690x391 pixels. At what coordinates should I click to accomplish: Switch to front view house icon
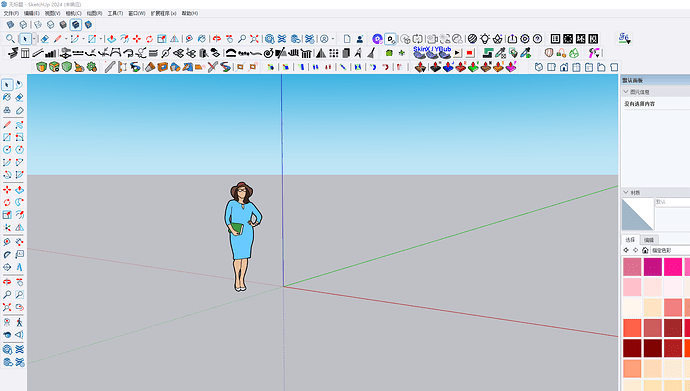pyautogui.click(x=564, y=67)
